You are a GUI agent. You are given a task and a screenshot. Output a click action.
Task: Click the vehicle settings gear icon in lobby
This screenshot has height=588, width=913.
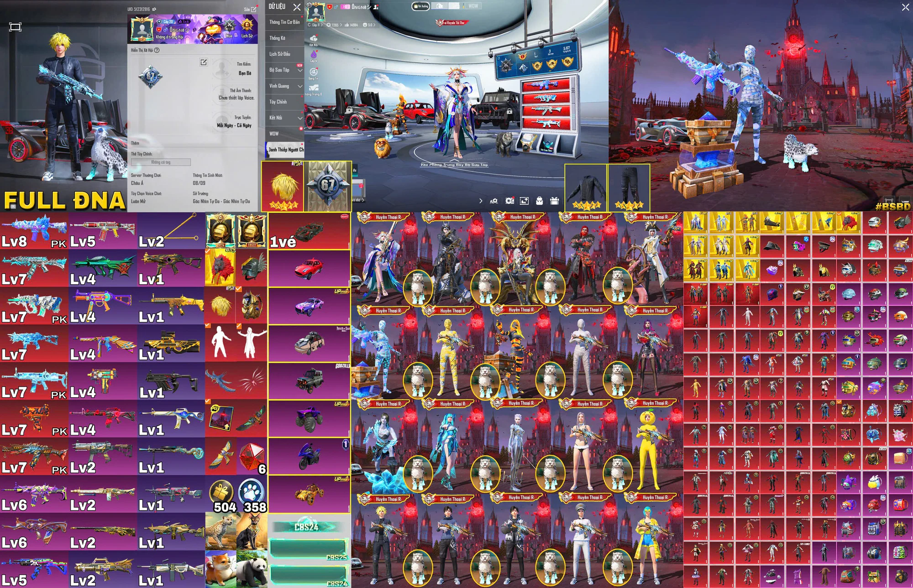point(494,201)
